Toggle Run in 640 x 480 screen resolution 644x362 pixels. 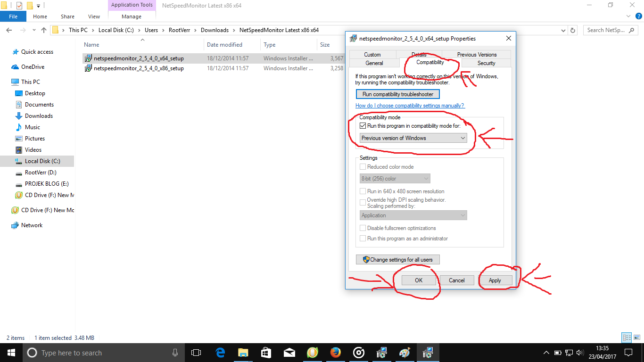click(x=363, y=191)
